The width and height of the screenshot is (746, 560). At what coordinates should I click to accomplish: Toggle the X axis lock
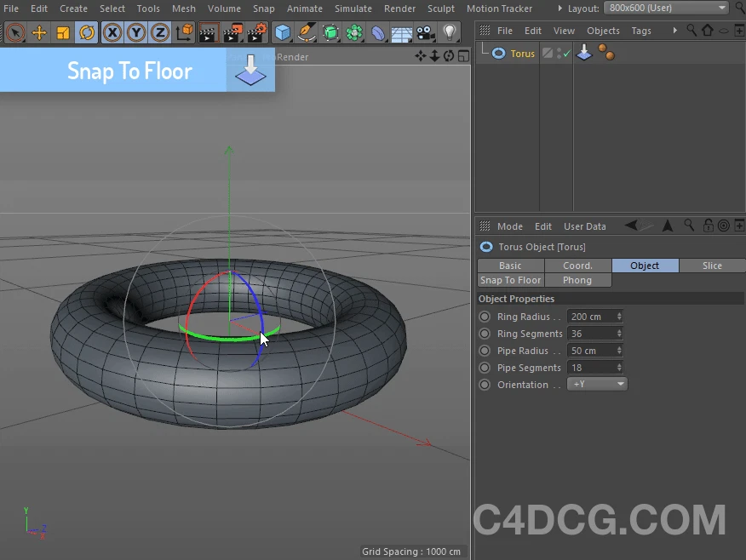click(112, 32)
